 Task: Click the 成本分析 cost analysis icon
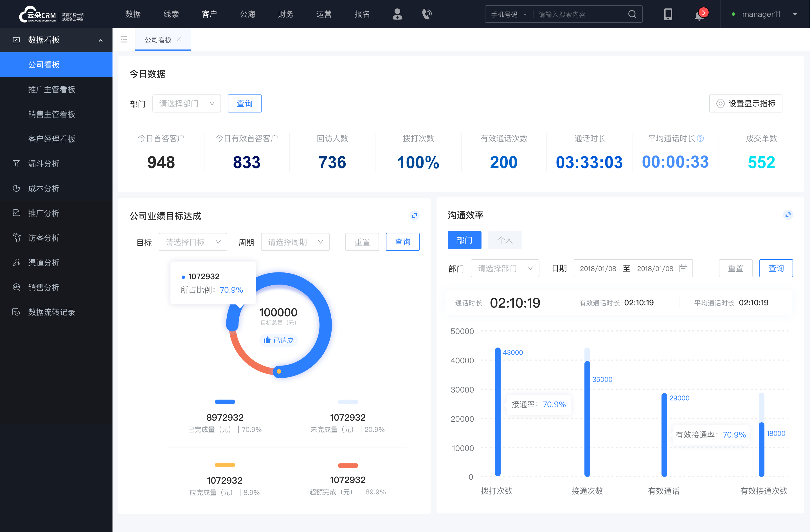click(x=15, y=188)
